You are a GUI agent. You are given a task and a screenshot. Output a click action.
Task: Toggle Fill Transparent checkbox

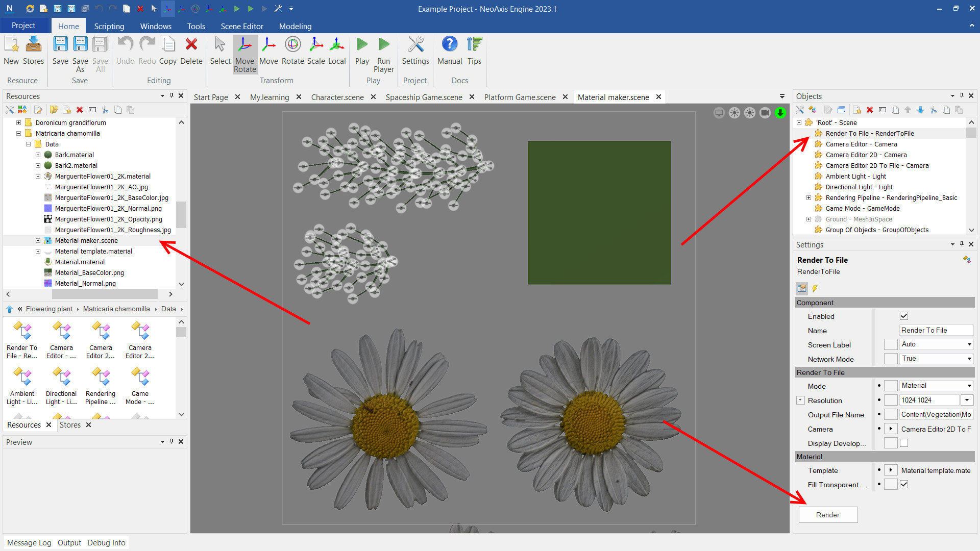(904, 485)
